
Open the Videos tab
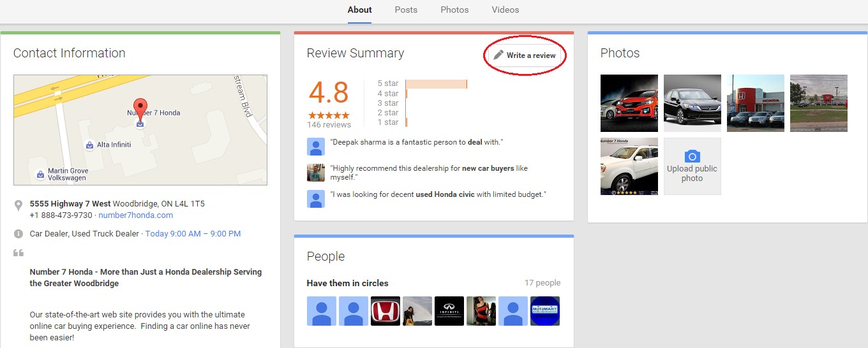coord(505,10)
